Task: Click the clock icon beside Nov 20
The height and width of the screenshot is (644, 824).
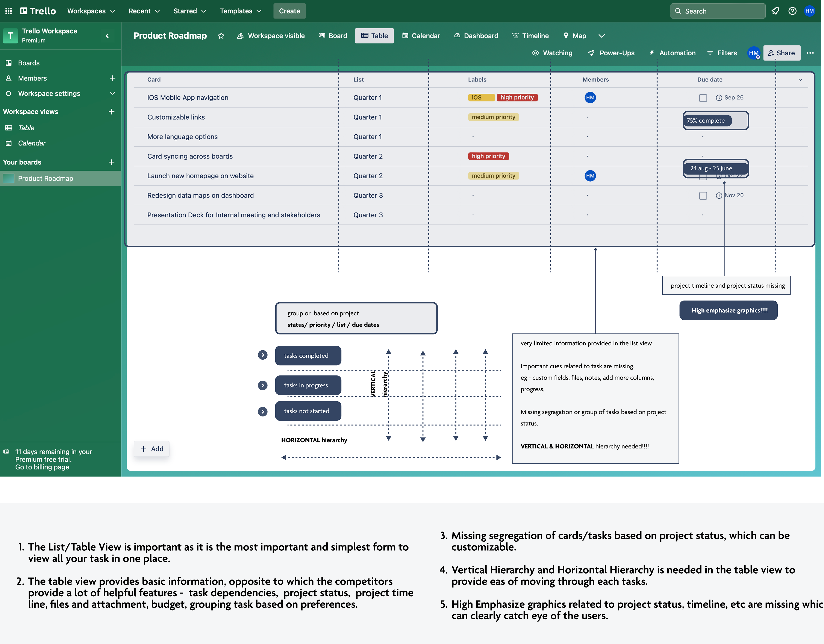Action: tap(719, 195)
